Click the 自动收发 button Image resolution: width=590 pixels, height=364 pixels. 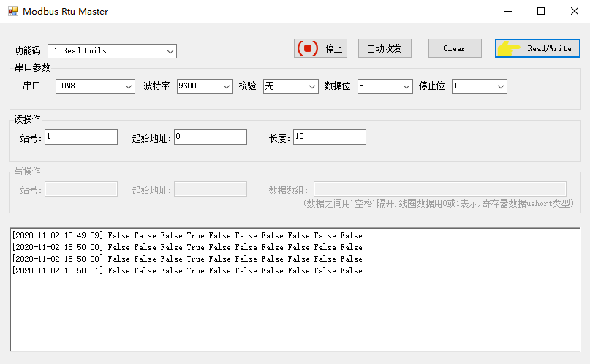385,48
